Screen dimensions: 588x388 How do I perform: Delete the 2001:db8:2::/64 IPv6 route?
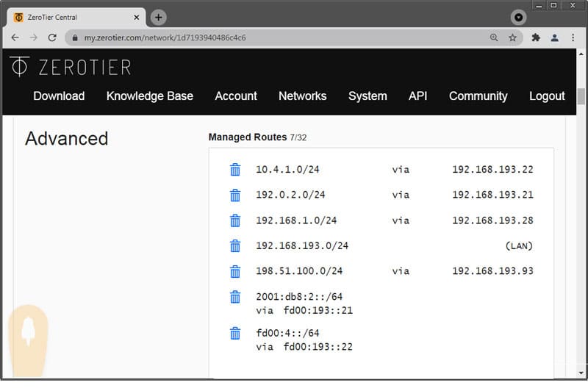click(x=235, y=297)
